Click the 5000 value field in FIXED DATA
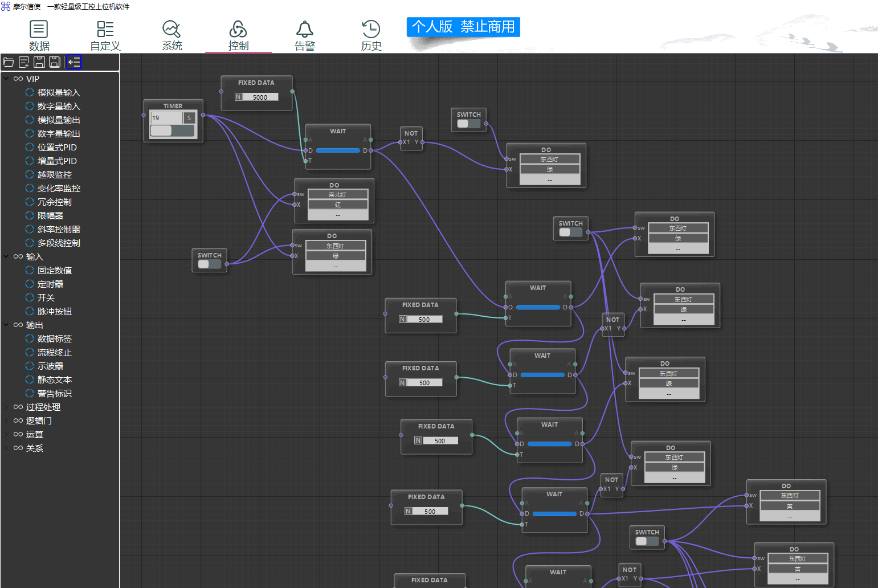 (260, 97)
